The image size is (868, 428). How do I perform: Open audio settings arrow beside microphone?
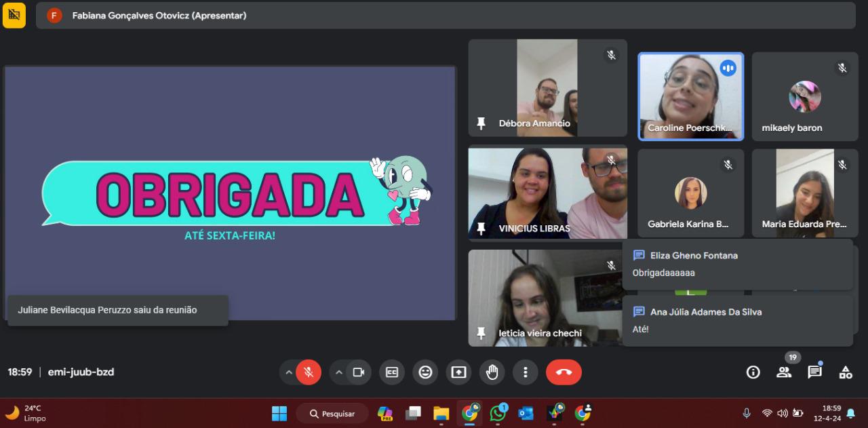tap(289, 372)
